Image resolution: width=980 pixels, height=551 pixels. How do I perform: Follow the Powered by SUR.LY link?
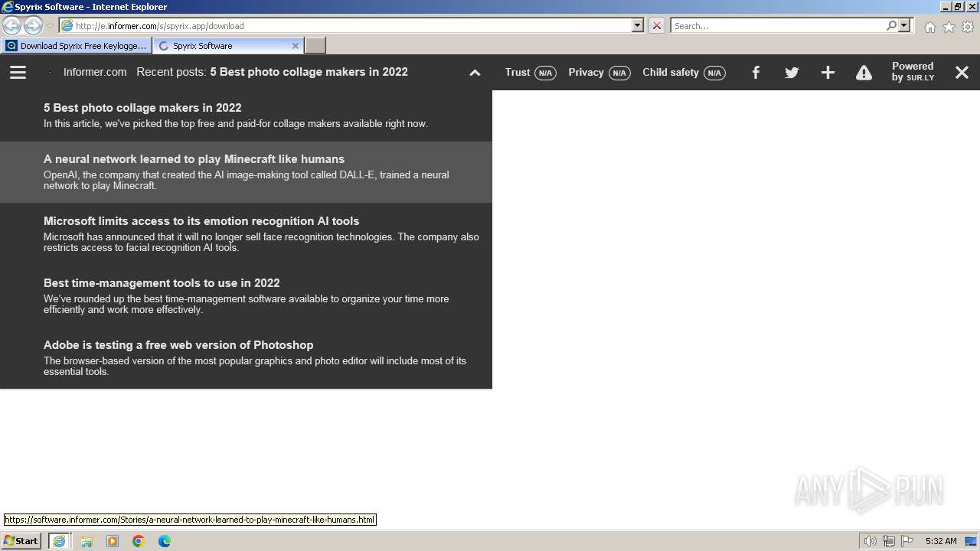tap(913, 72)
